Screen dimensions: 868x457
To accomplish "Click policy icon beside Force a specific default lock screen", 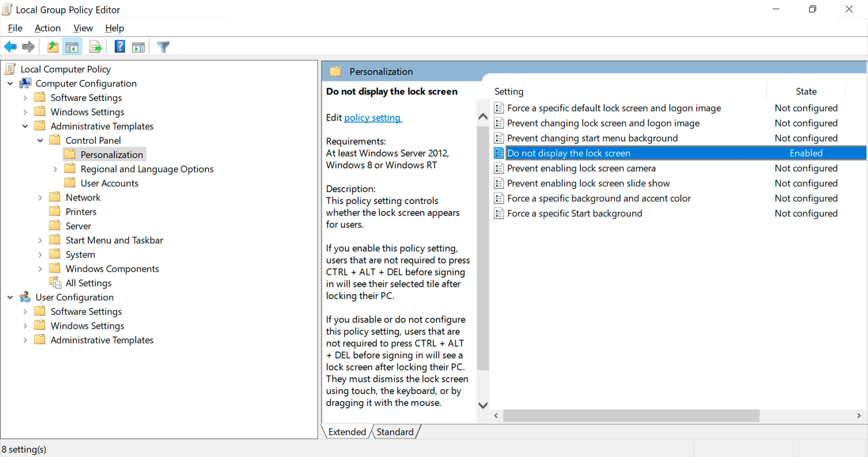I will 499,108.
